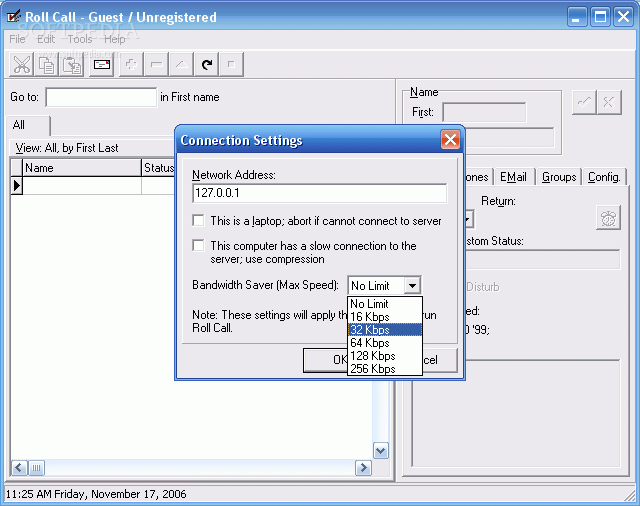Select 64 Kbps in the dropdown list
The image size is (640, 506).
click(385, 343)
